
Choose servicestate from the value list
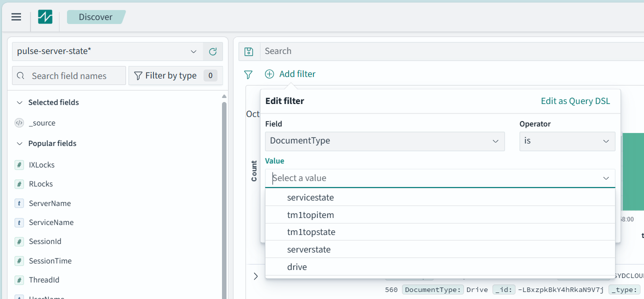point(440,197)
